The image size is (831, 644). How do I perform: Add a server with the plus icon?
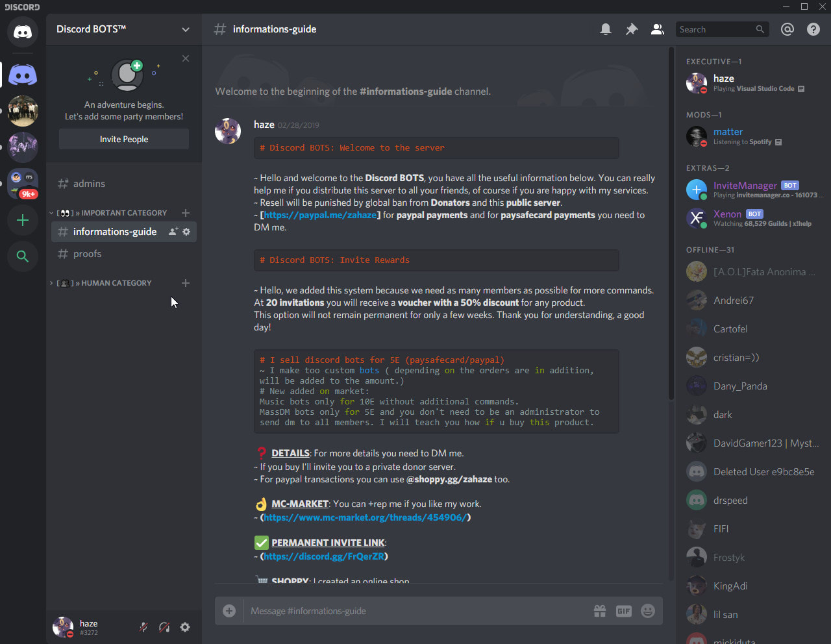tap(23, 220)
